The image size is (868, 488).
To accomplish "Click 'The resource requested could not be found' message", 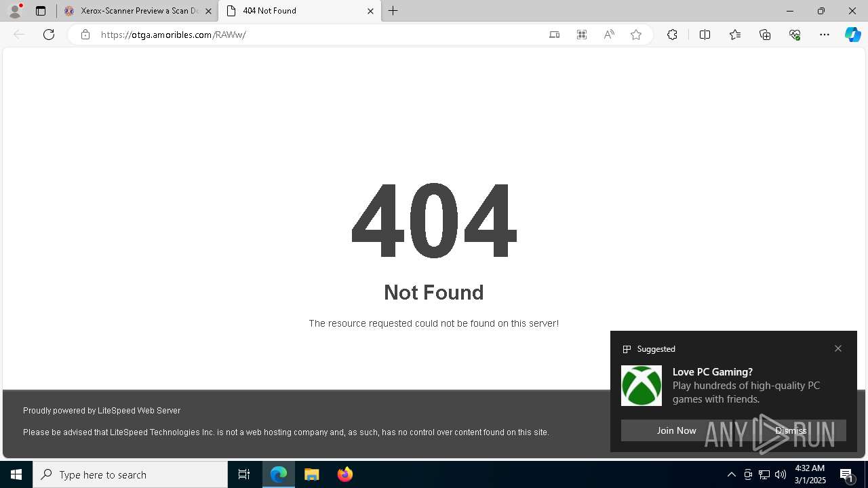I will click(434, 323).
